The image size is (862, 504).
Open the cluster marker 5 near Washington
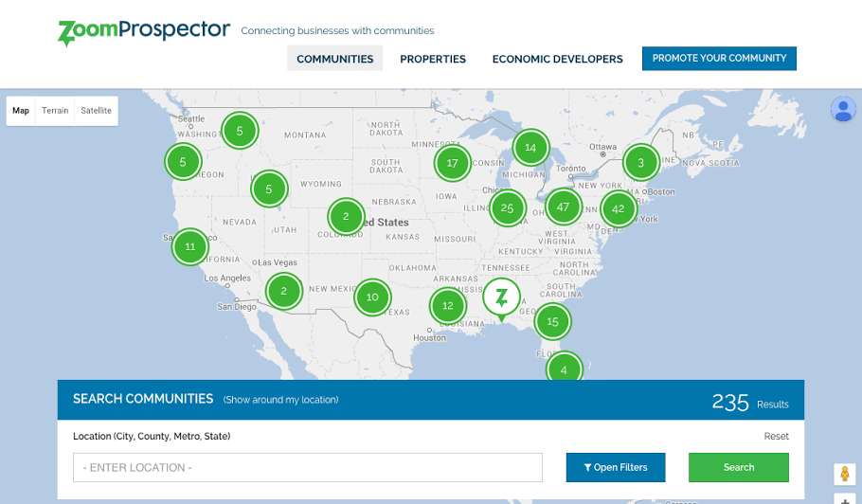(240, 131)
